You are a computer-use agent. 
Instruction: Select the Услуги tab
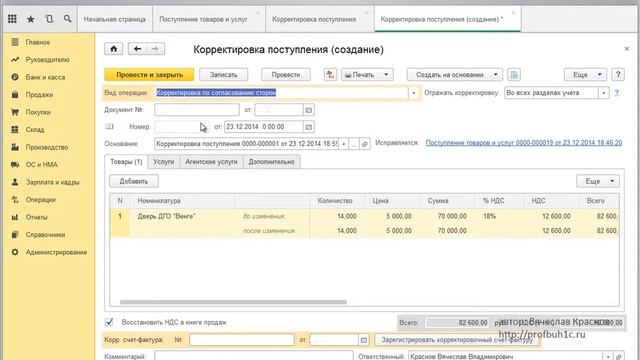pos(164,162)
